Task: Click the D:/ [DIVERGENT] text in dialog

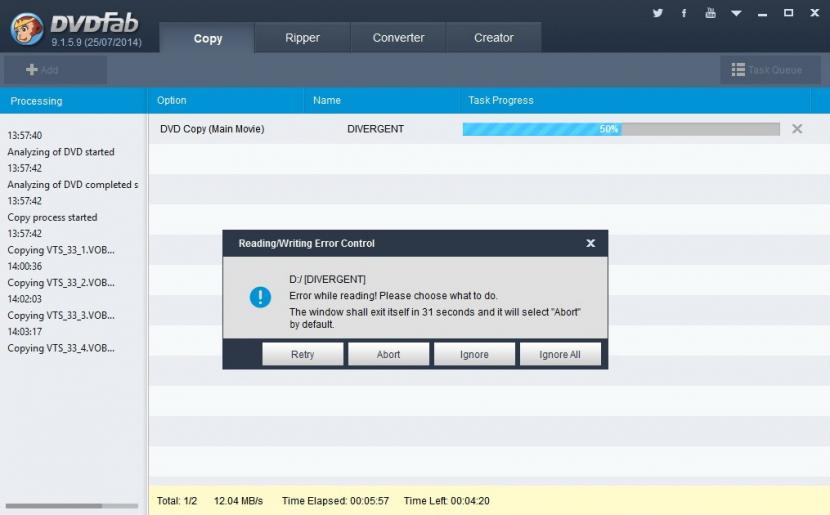Action: click(327, 279)
